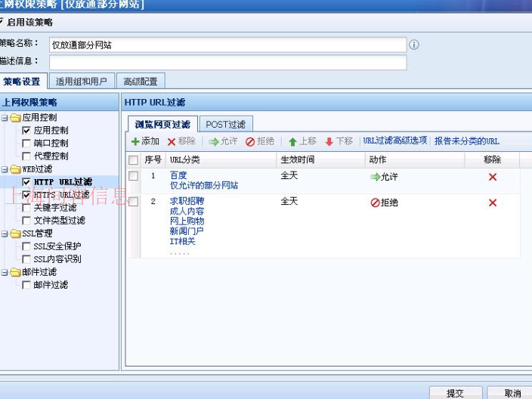Open the 仅允许的部分网站 category link

(x=204, y=186)
